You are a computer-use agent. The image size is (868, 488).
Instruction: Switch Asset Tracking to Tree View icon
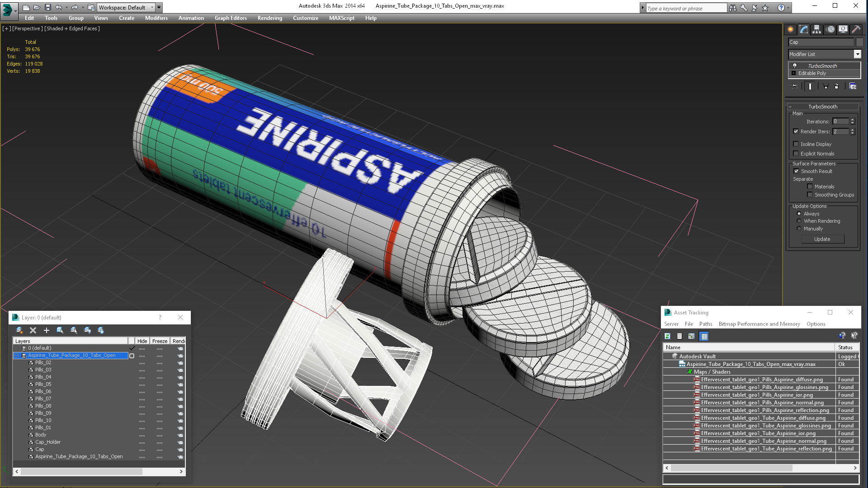692,336
